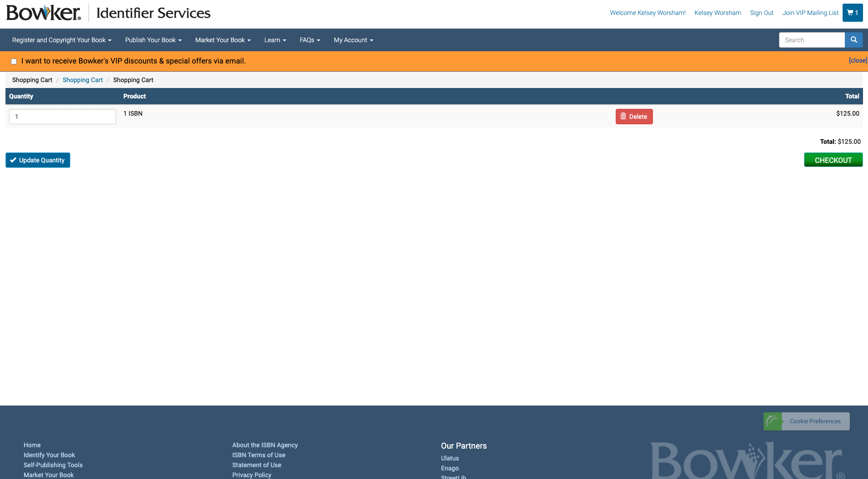The height and width of the screenshot is (479, 868).
Task: Close the orange VIP offers banner
Action: pos(858,60)
